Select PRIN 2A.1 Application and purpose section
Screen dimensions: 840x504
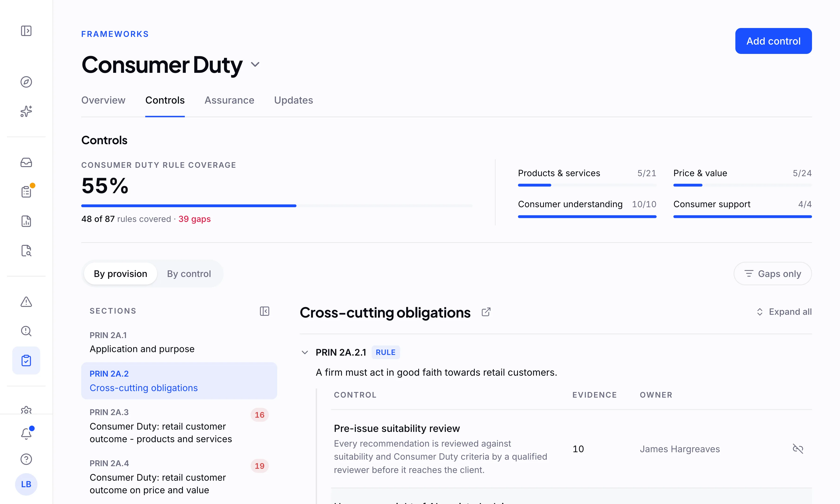coord(179,342)
